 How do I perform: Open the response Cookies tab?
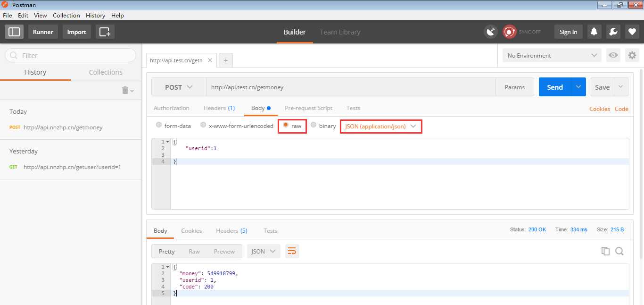(191, 231)
